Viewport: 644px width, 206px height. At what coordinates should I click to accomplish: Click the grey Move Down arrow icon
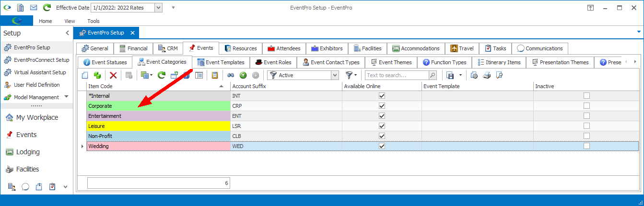coord(256,75)
